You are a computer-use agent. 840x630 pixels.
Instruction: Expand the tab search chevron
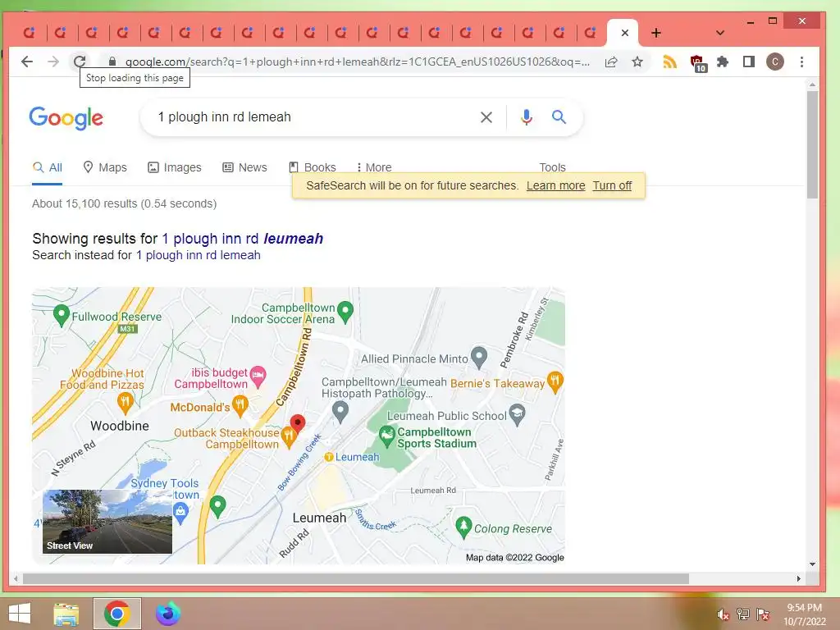[x=720, y=33]
